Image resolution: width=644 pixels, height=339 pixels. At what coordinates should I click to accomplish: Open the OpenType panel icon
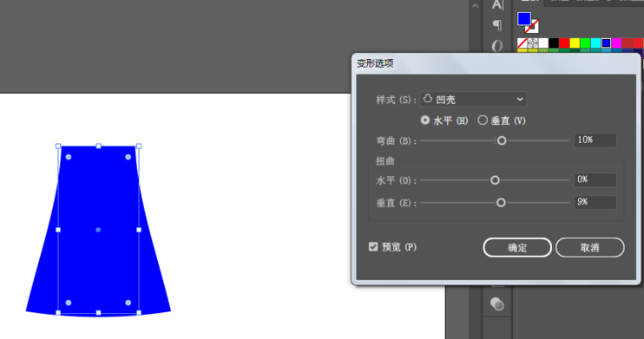[497, 46]
